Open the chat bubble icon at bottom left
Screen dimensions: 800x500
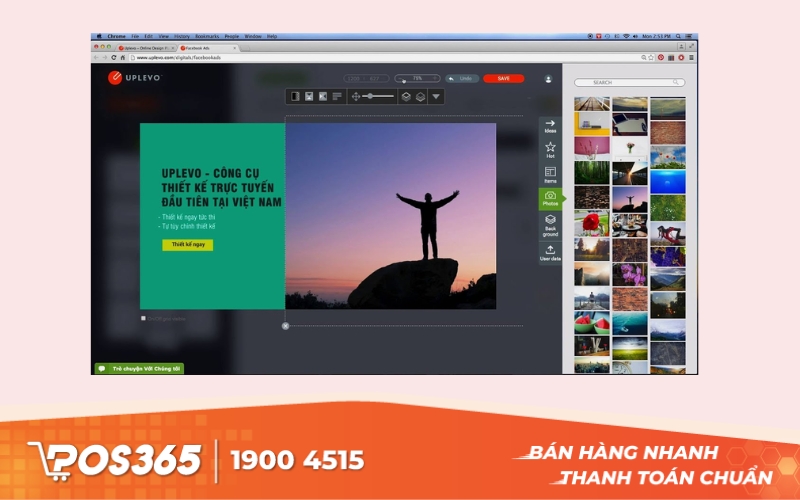102,368
